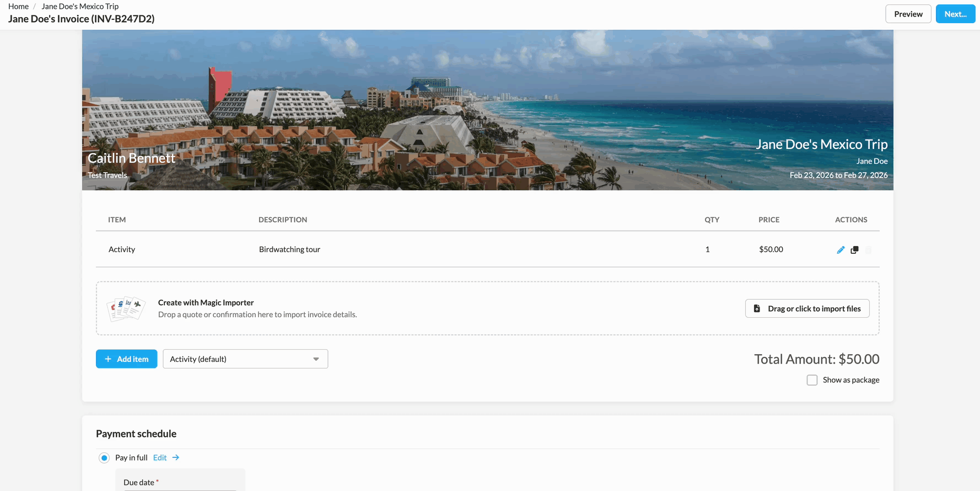Click the pencil edit icon for Birdwatching tour
The height and width of the screenshot is (491, 980).
click(840, 250)
